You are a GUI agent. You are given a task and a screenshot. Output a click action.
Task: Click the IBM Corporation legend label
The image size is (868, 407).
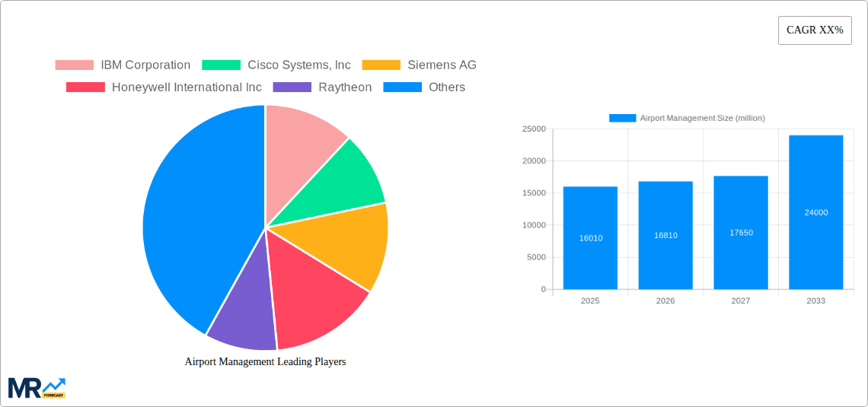pyautogui.click(x=145, y=65)
